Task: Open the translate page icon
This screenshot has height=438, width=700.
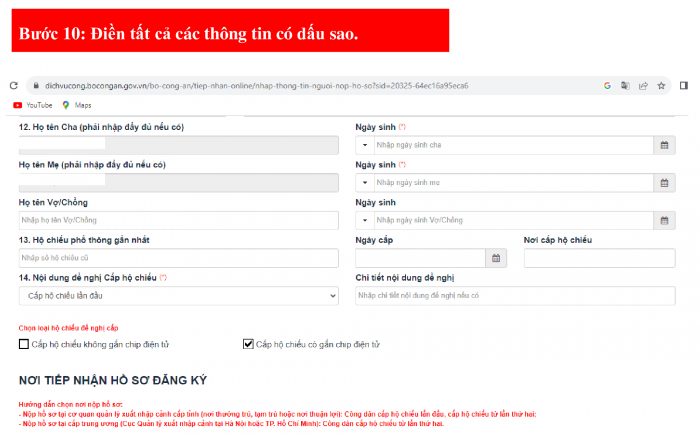Action: [x=625, y=86]
